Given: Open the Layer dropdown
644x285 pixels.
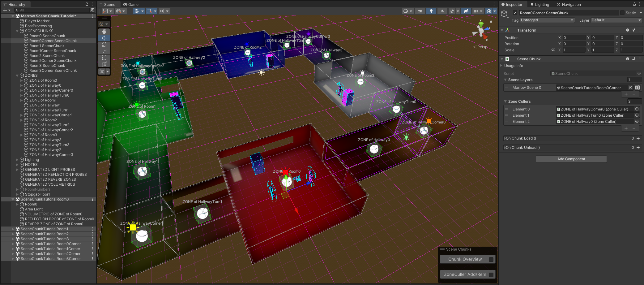Looking at the screenshot, I should click(x=616, y=20).
